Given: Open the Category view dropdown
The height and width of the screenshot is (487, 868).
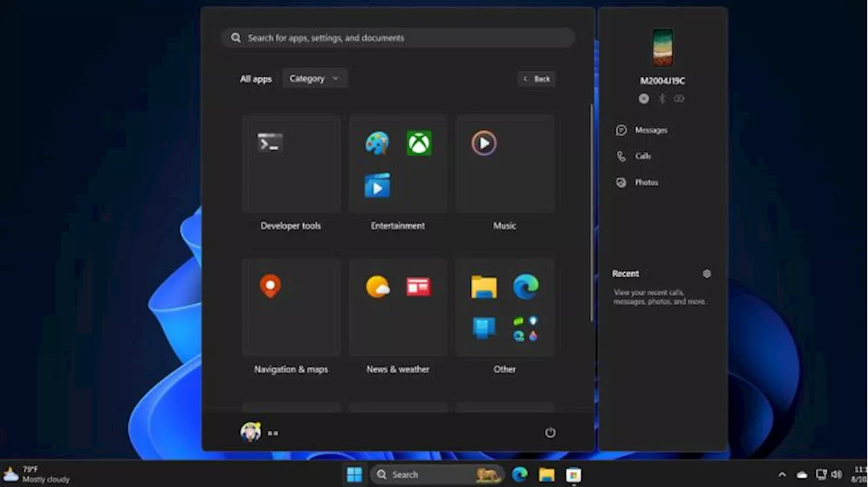Looking at the screenshot, I should [x=315, y=79].
